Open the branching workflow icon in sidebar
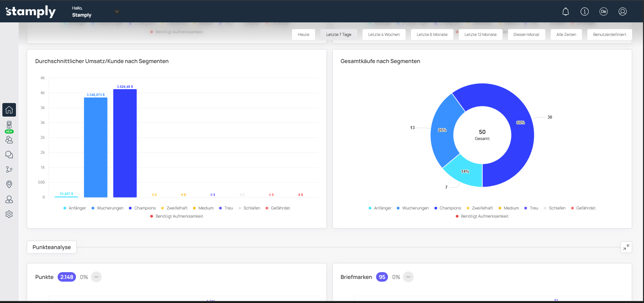 click(9, 169)
